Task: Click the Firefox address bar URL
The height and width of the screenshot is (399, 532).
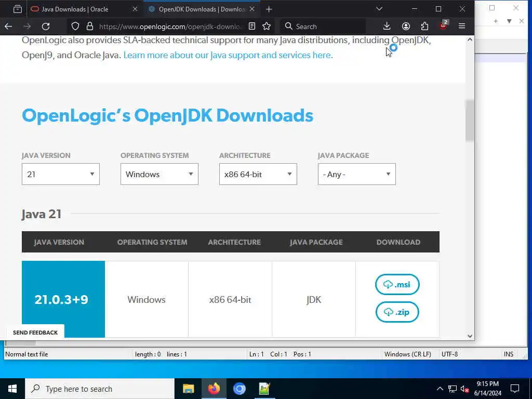Action: 170,26
